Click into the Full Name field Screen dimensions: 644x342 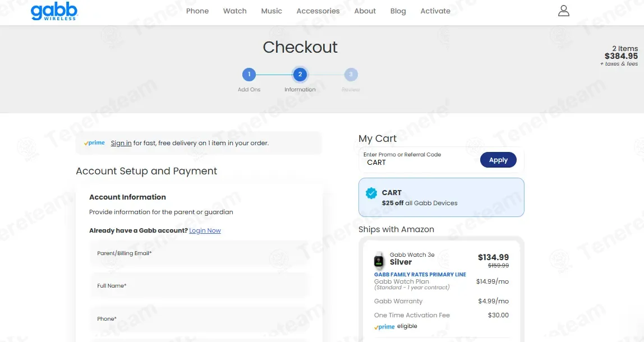coord(199,286)
